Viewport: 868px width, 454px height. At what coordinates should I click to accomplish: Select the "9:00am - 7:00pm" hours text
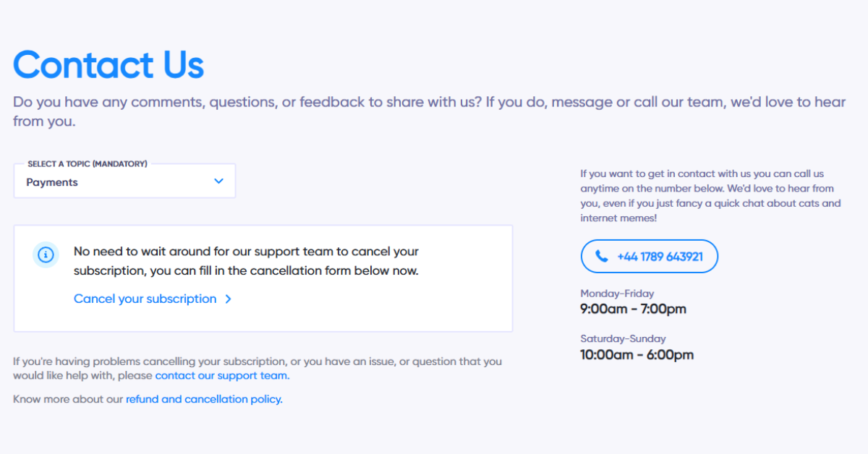pyautogui.click(x=633, y=309)
